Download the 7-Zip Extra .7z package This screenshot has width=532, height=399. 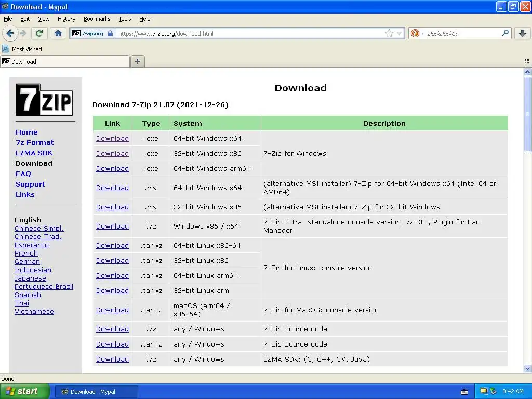tap(112, 227)
